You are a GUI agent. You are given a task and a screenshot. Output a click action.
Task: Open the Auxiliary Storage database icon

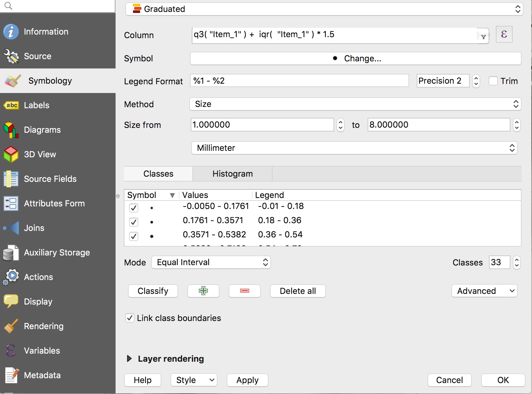point(11,253)
